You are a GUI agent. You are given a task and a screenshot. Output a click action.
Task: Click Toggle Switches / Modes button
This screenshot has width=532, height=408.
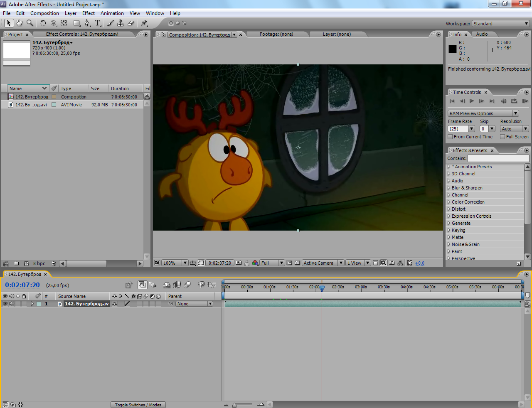(x=138, y=405)
